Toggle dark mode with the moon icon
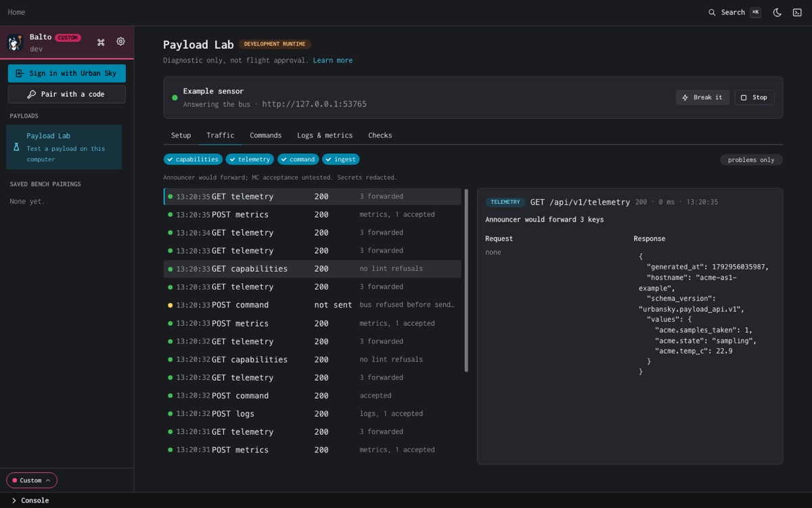 [777, 12]
